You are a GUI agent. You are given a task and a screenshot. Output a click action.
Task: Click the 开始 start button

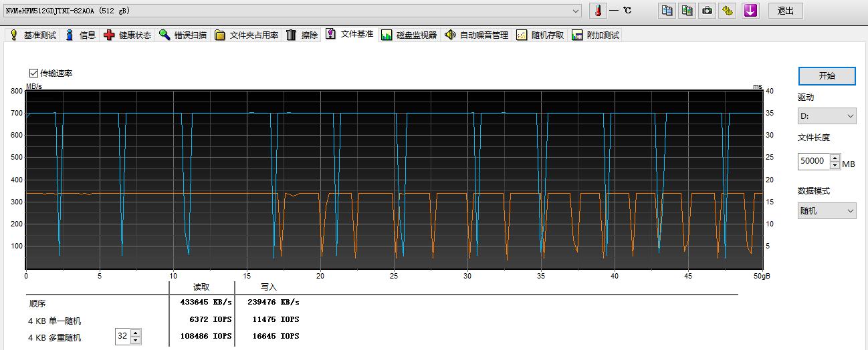(x=827, y=75)
